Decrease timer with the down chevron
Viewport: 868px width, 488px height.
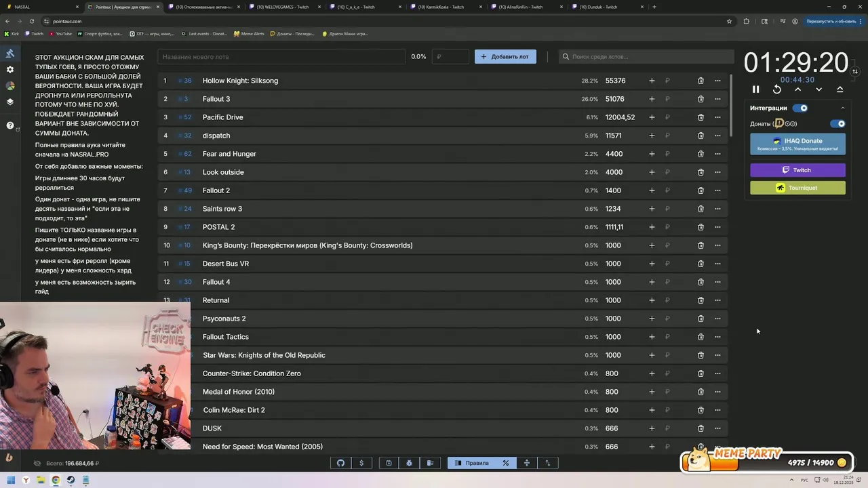pyautogui.click(x=818, y=89)
